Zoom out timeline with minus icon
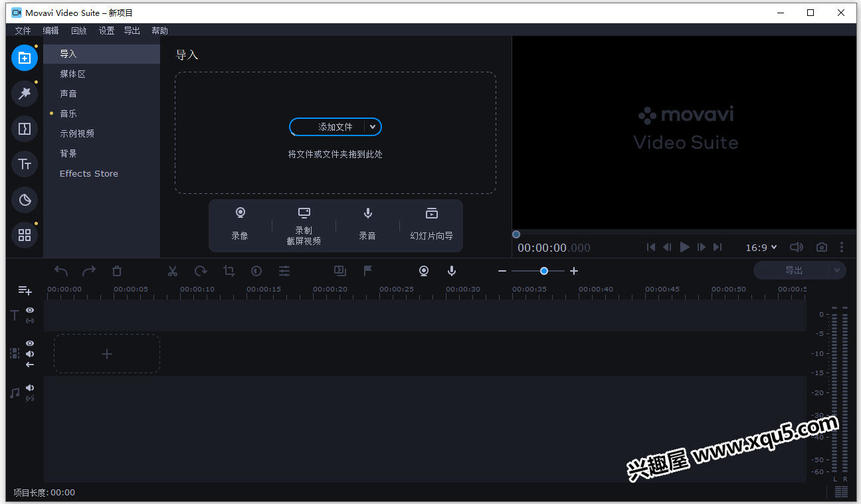Image resolution: width=861 pixels, height=504 pixels. pos(502,271)
